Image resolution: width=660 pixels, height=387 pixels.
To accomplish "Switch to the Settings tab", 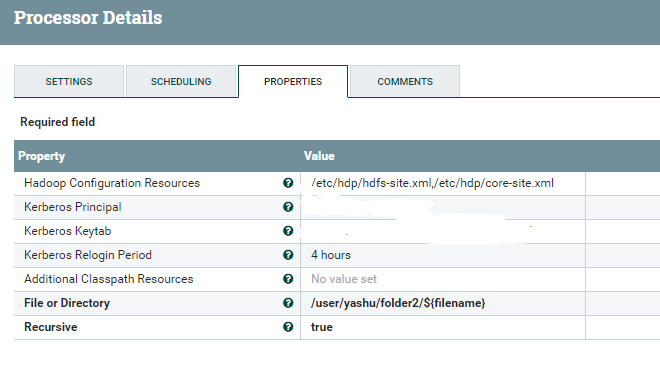I will pos(69,81).
